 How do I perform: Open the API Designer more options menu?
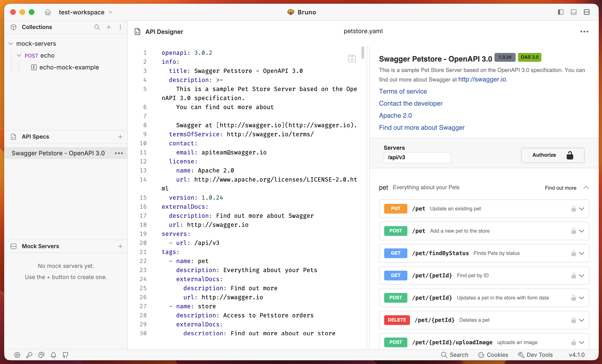584,32
